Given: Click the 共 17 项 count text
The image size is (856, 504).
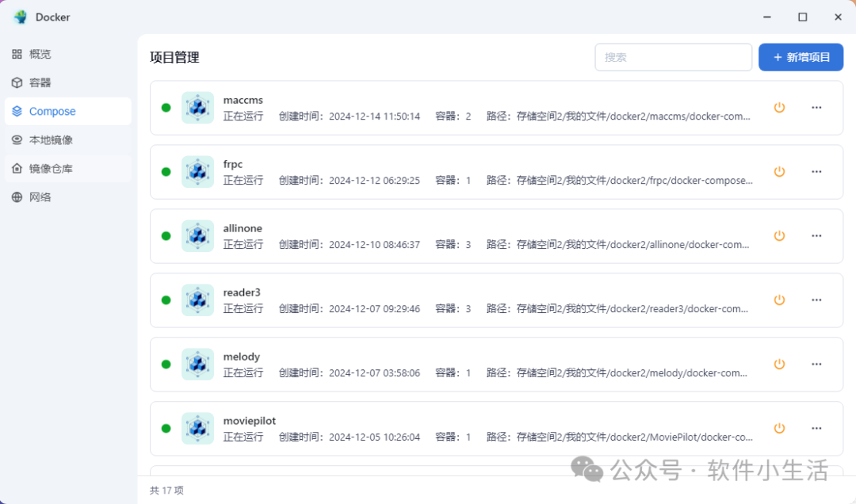Looking at the screenshot, I should [166, 491].
